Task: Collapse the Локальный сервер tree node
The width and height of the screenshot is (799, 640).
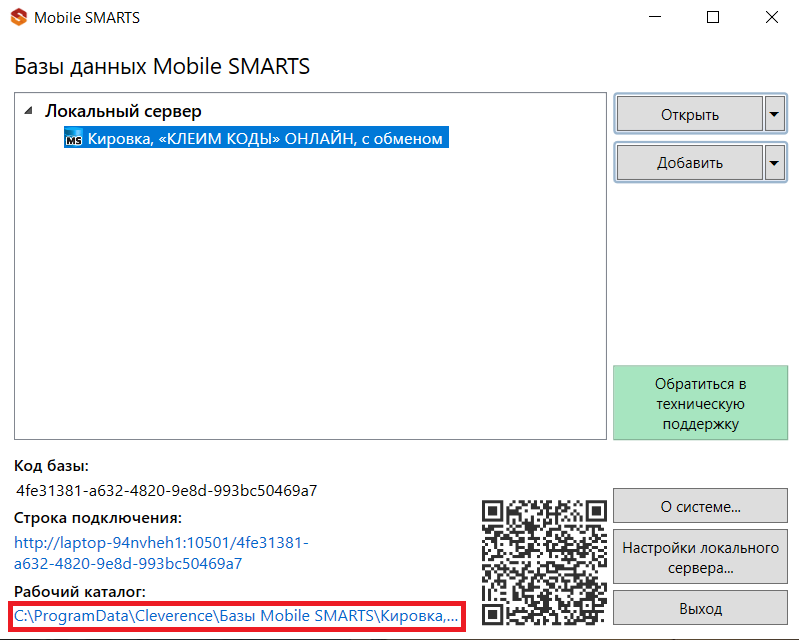Action: (x=29, y=111)
